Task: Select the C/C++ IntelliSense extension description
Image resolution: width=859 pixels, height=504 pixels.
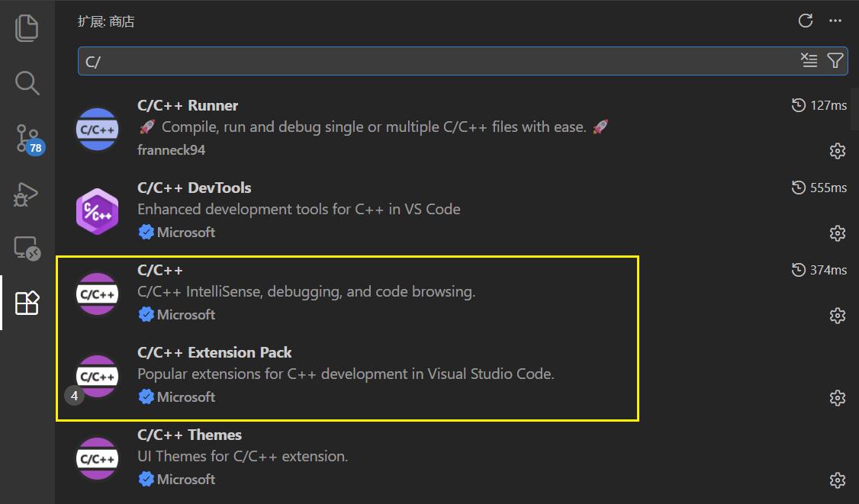Action: coord(306,291)
